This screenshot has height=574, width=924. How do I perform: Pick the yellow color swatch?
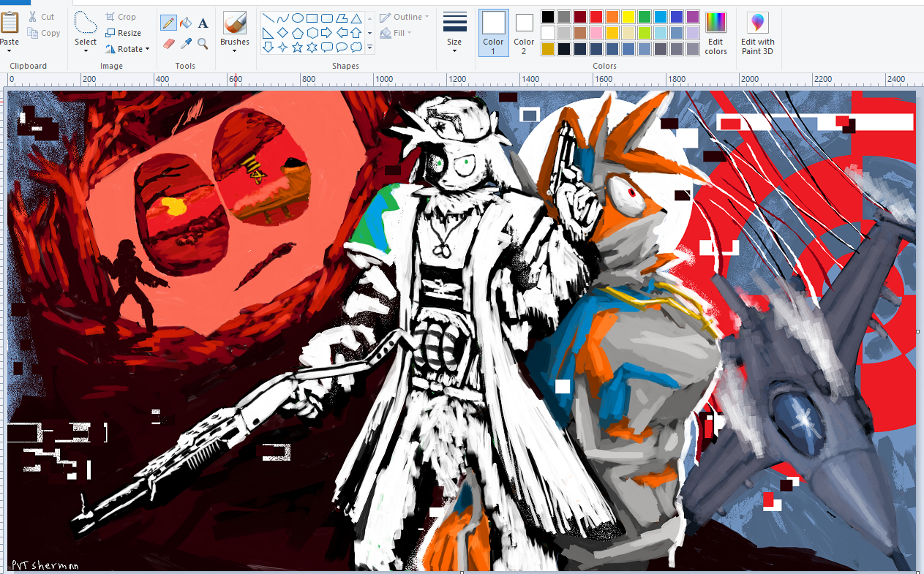click(628, 17)
